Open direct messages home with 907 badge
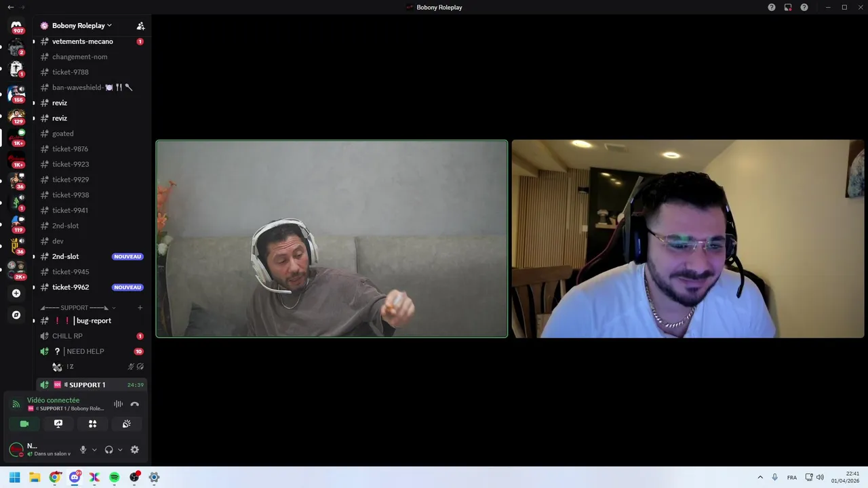The image size is (868, 488). click(16, 26)
